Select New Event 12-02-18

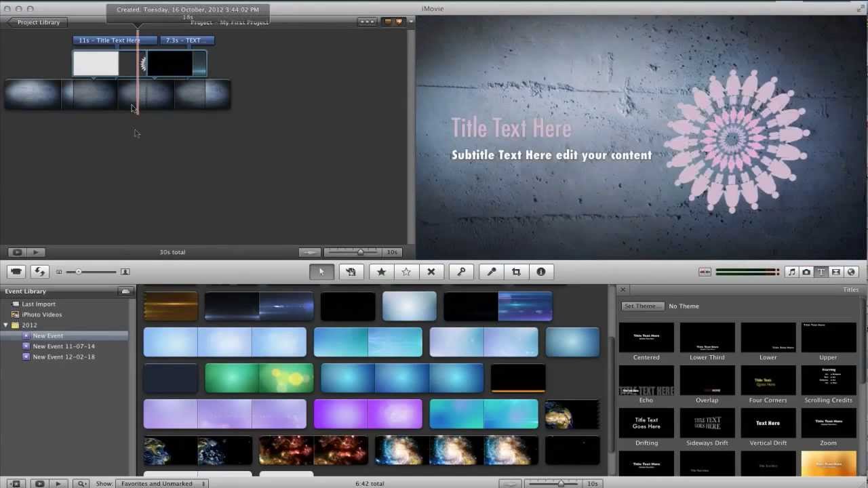64,357
